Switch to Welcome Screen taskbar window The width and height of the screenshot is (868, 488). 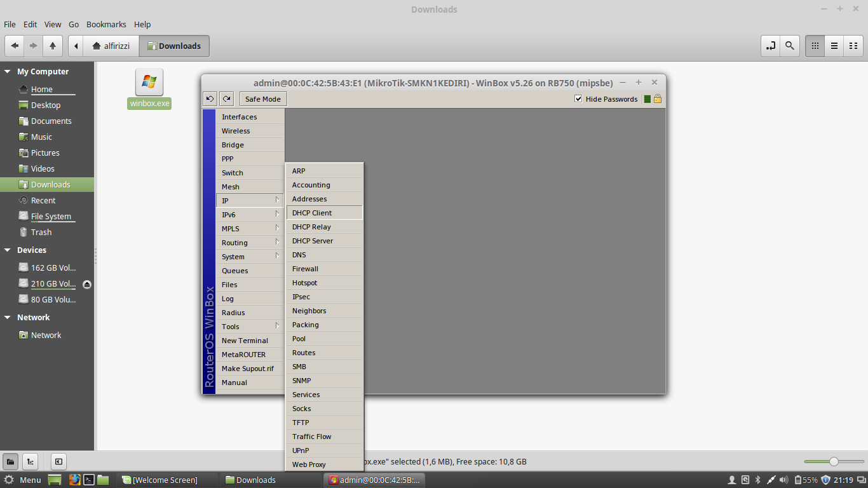pyautogui.click(x=168, y=480)
